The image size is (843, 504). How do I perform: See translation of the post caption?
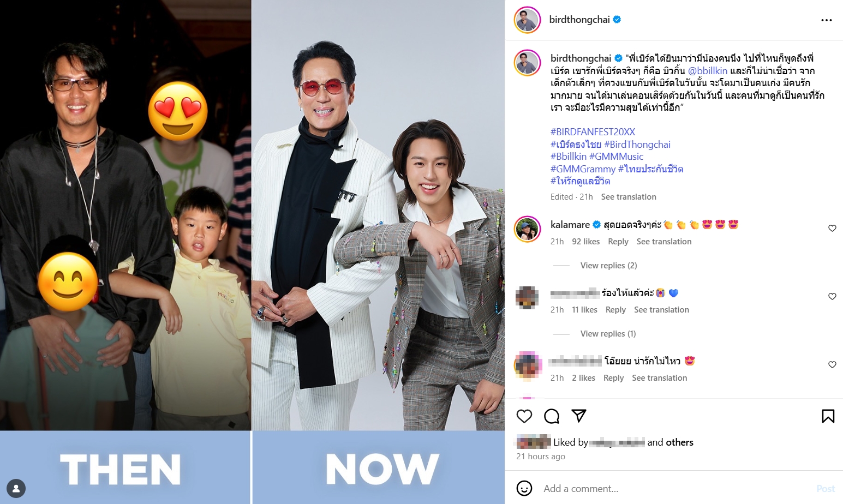pos(629,197)
